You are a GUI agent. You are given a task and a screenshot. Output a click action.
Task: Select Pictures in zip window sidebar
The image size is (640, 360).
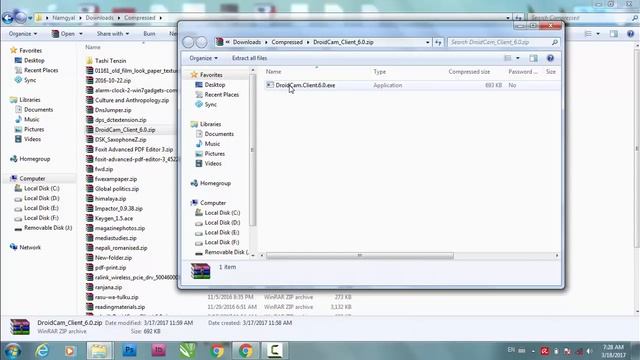coord(214,153)
